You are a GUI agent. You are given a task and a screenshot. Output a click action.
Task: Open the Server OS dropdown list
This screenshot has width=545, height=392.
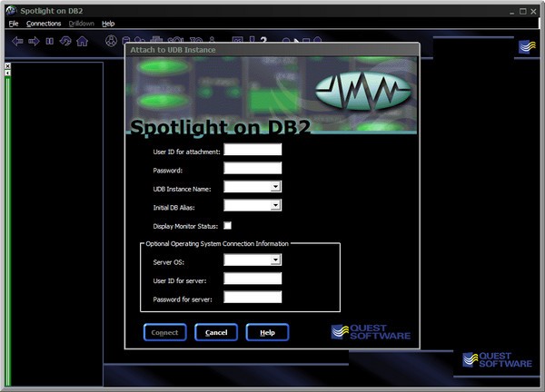275,260
